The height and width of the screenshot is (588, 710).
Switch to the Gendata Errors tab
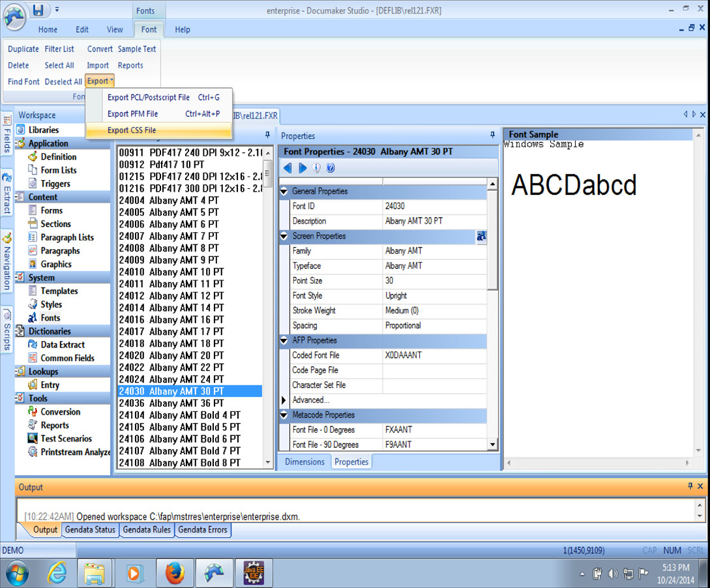pos(202,530)
